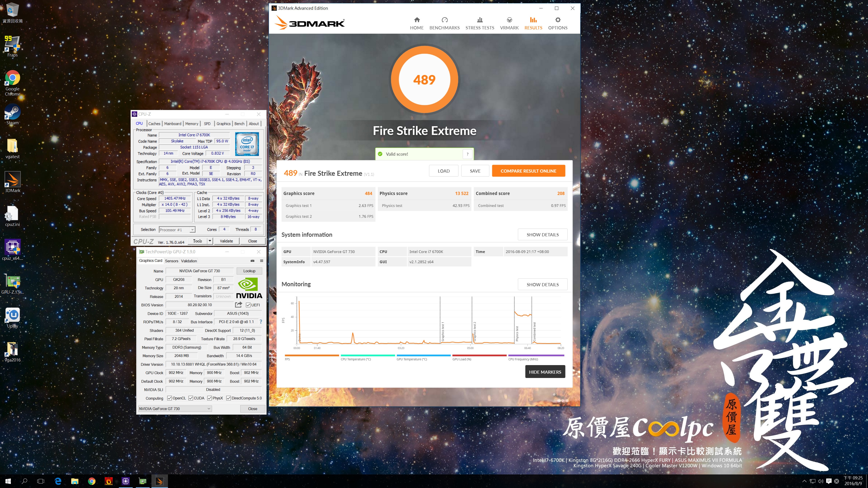The height and width of the screenshot is (488, 868).
Task: Switch to CPU-Z taskbar icon
Action: click(x=126, y=481)
